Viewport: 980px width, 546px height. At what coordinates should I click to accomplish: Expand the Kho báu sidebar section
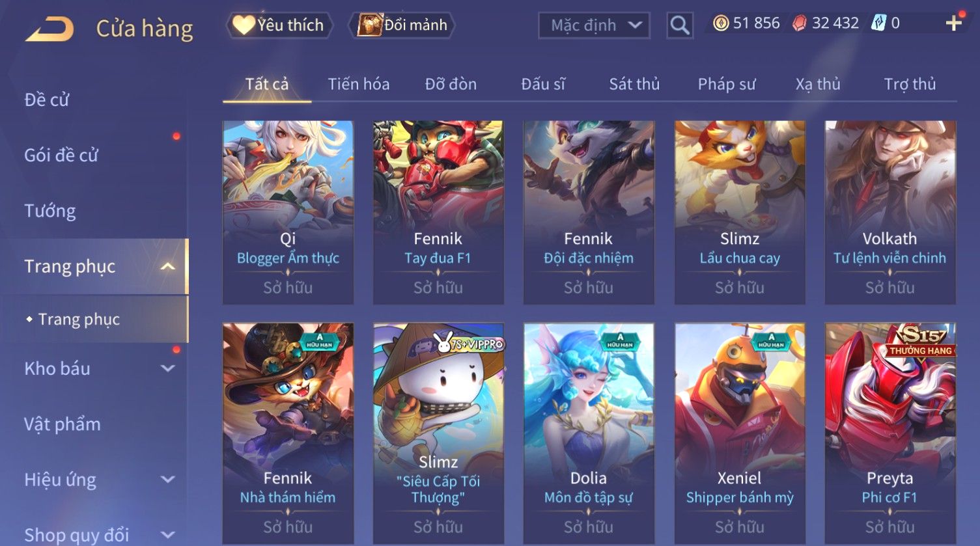click(167, 368)
